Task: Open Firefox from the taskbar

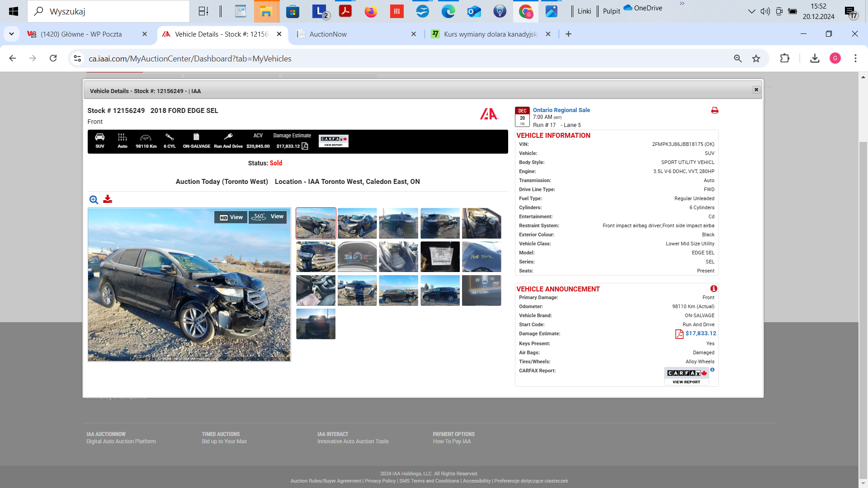Action: [371, 11]
